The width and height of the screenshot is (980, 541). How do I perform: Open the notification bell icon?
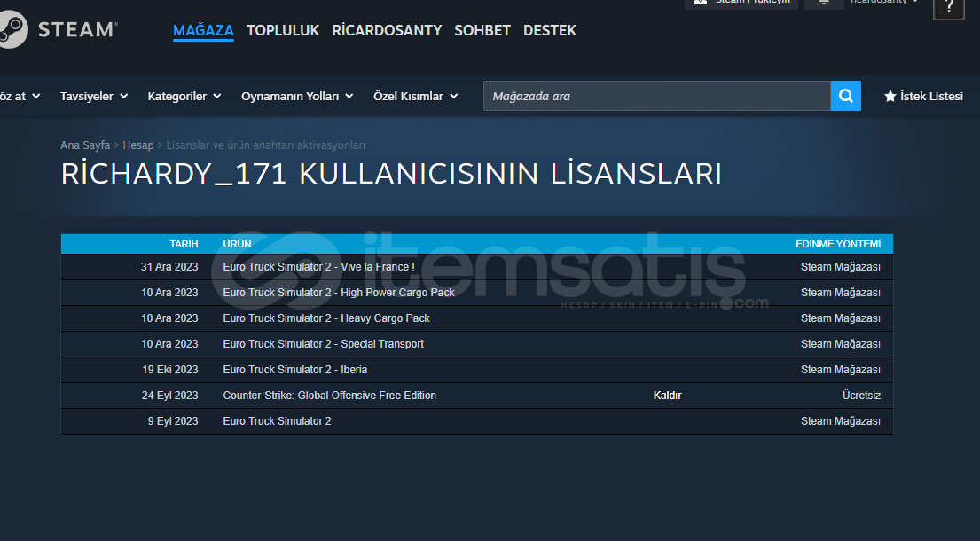(824, 3)
